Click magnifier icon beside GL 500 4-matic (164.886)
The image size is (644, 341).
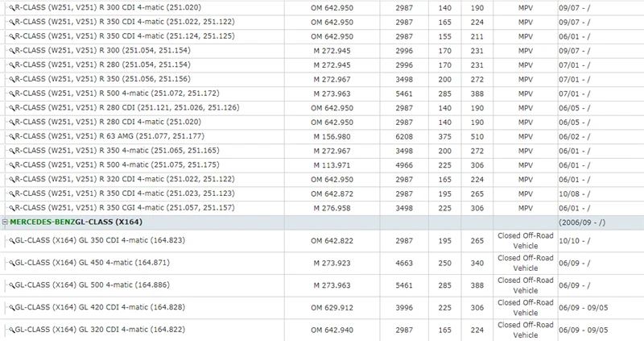tap(11, 285)
